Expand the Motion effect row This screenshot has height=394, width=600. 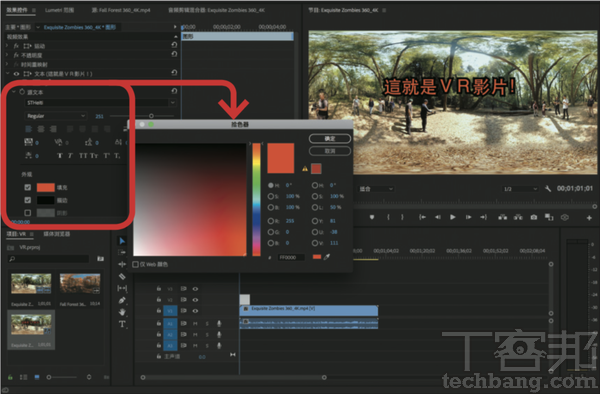coord(7,46)
